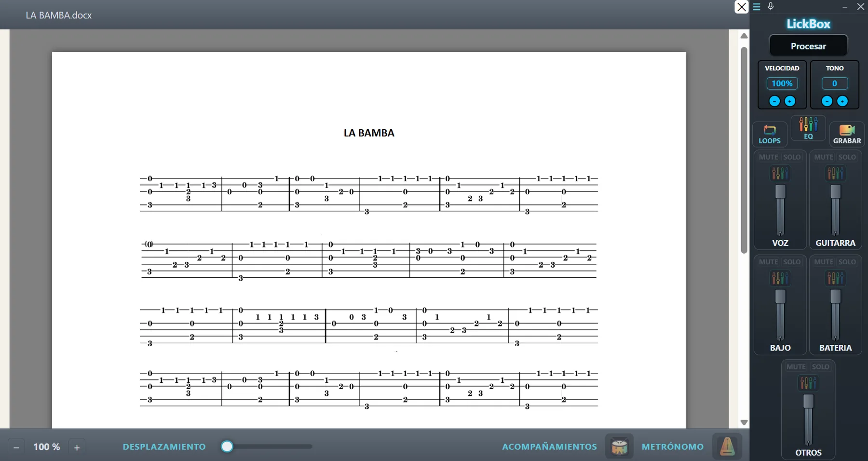Click the microphone icon in LickBox header
Screen dimensions: 868x461
pos(771,6)
